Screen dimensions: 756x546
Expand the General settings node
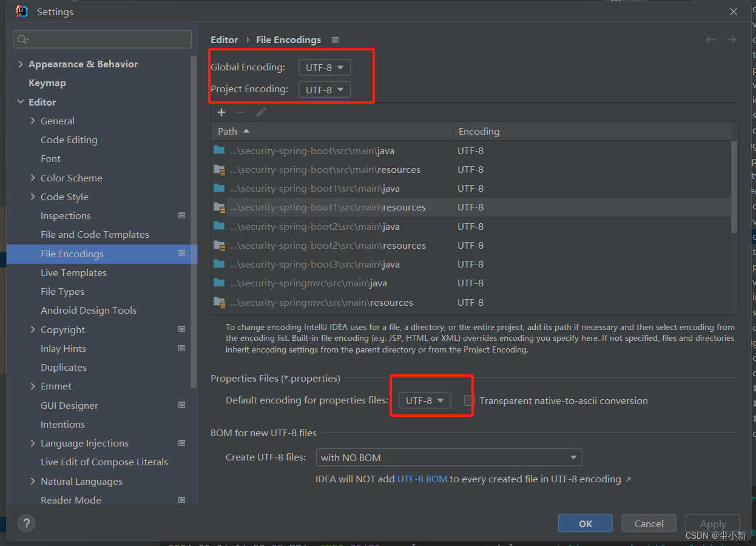coord(33,121)
